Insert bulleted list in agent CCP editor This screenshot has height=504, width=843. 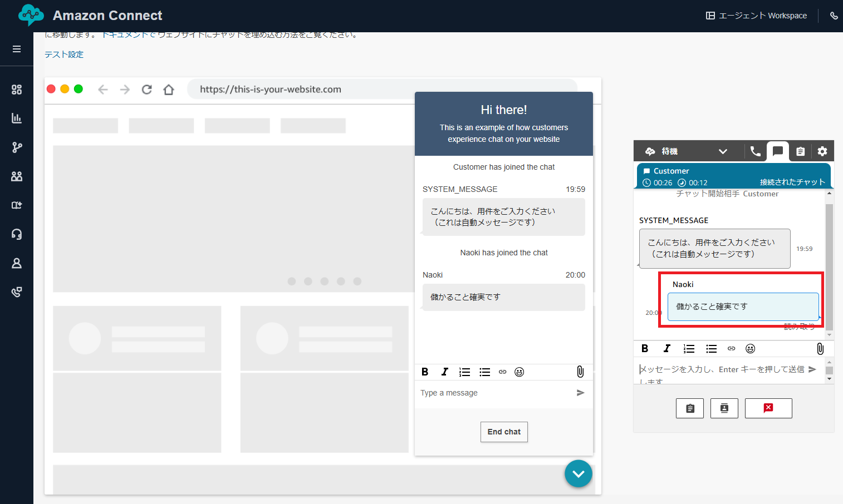712,349
